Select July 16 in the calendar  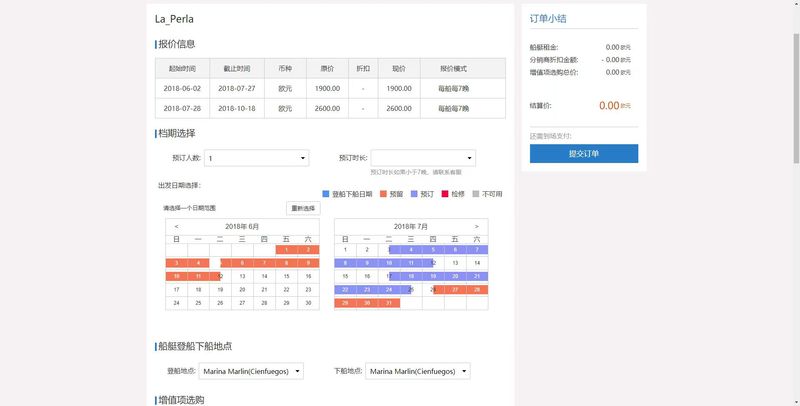click(367, 276)
